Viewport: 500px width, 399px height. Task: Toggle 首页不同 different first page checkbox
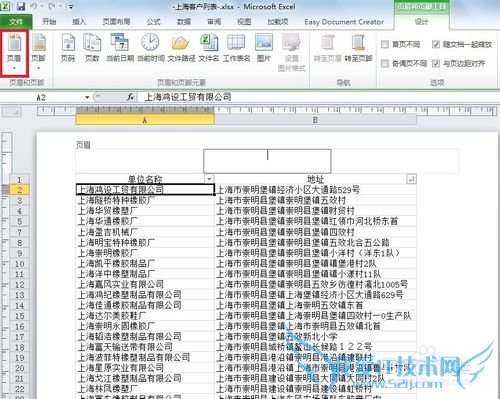385,44
